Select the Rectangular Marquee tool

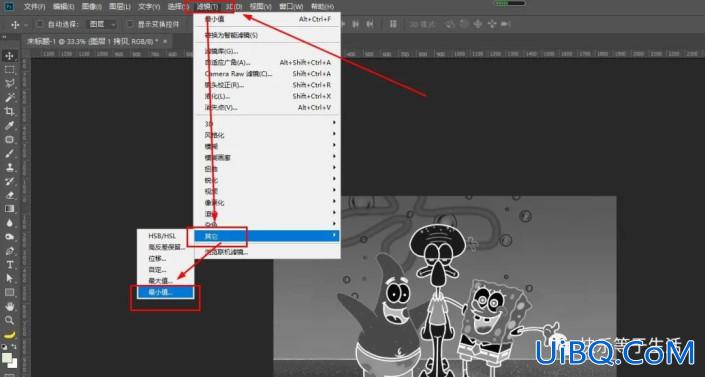point(9,70)
